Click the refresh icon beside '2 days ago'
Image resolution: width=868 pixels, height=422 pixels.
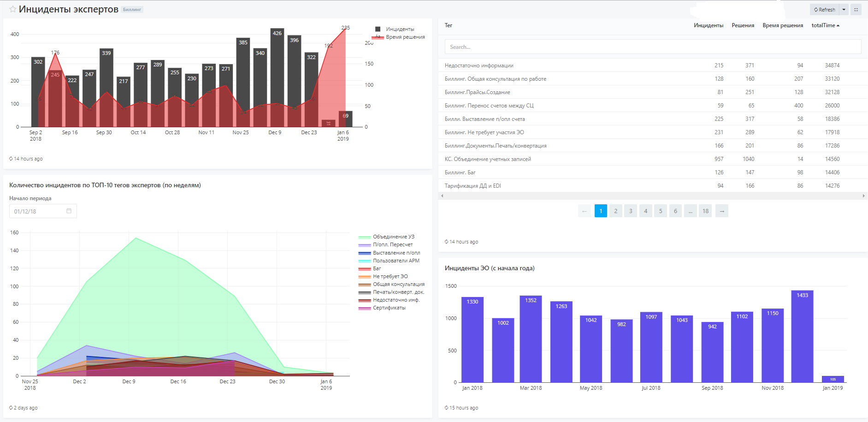pos(11,408)
